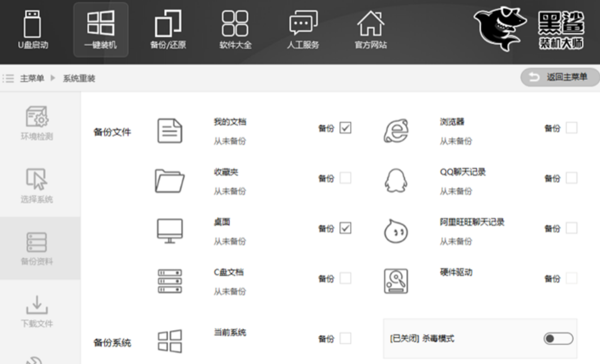Uncheck the 桌面 backup checkbox
Image resolution: width=600 pixels, height=364 pixels.
347,228
